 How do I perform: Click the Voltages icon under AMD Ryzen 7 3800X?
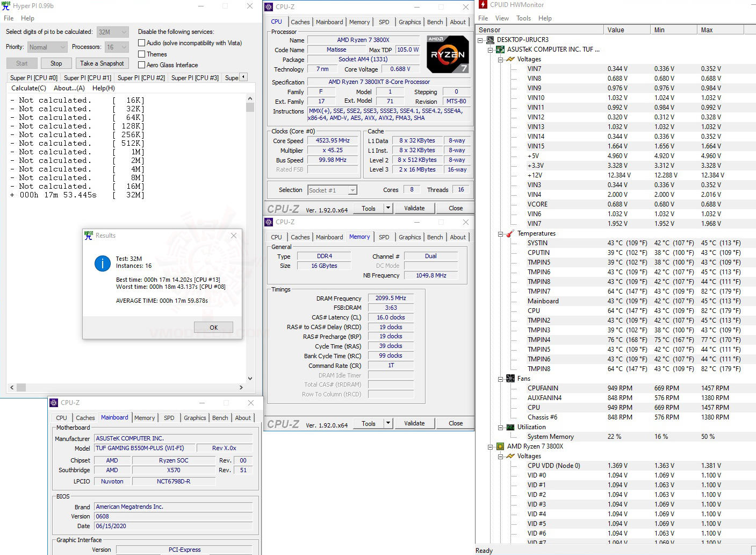click(x=510, y=456)
